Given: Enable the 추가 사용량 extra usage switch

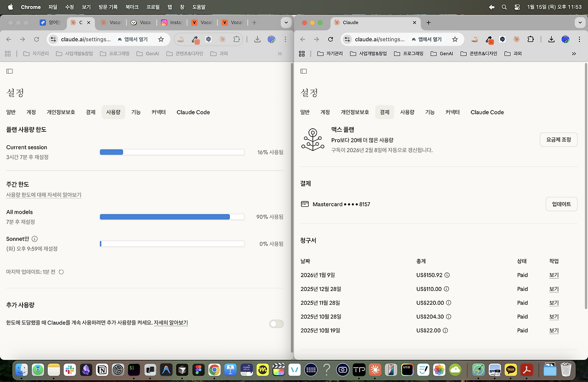Looking at the screenshot, I should click(277, 324).
